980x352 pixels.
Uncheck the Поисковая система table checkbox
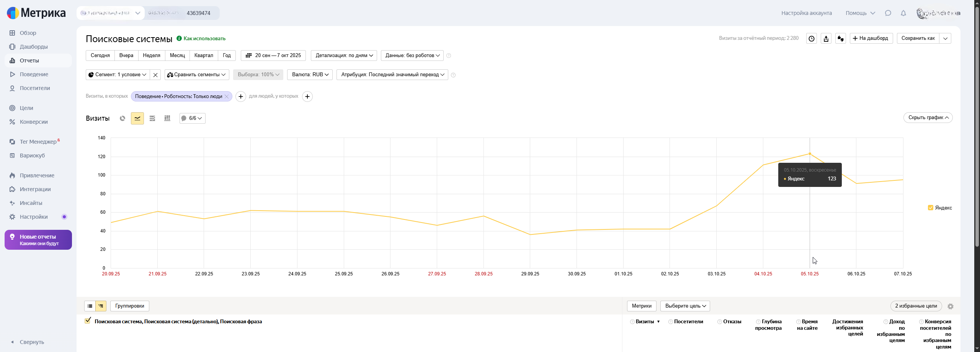pos(88,321)
